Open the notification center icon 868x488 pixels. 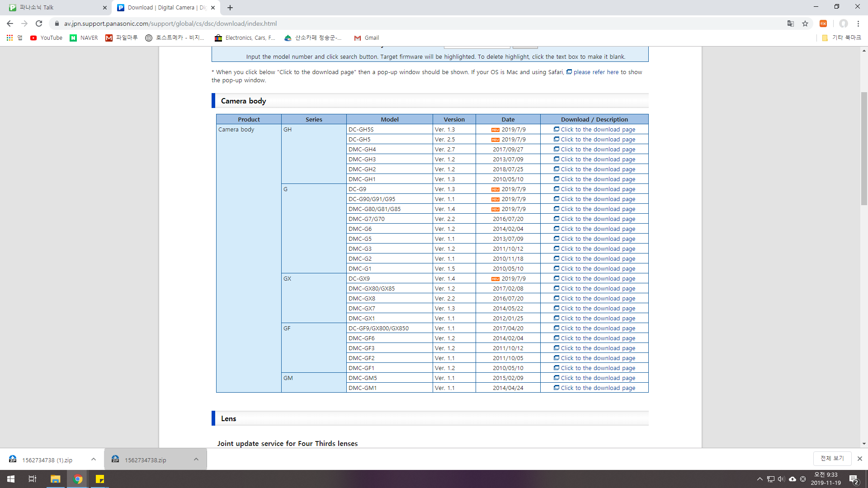point(854,479)
